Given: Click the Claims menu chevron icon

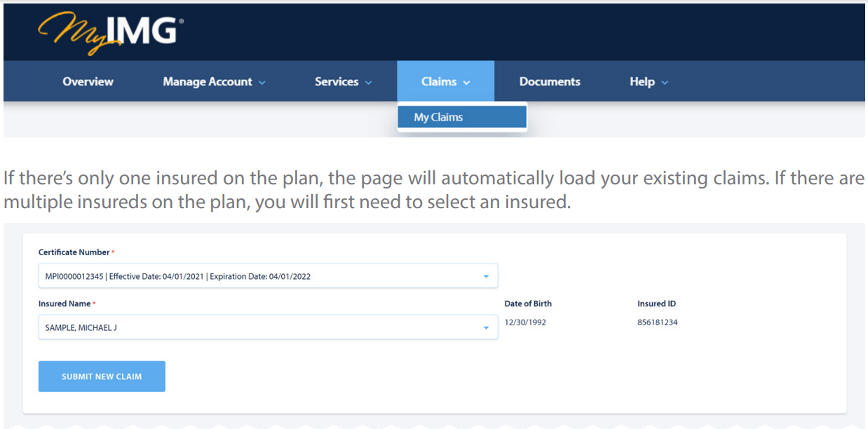Looking at the screenshot, I should pos(466,81).
